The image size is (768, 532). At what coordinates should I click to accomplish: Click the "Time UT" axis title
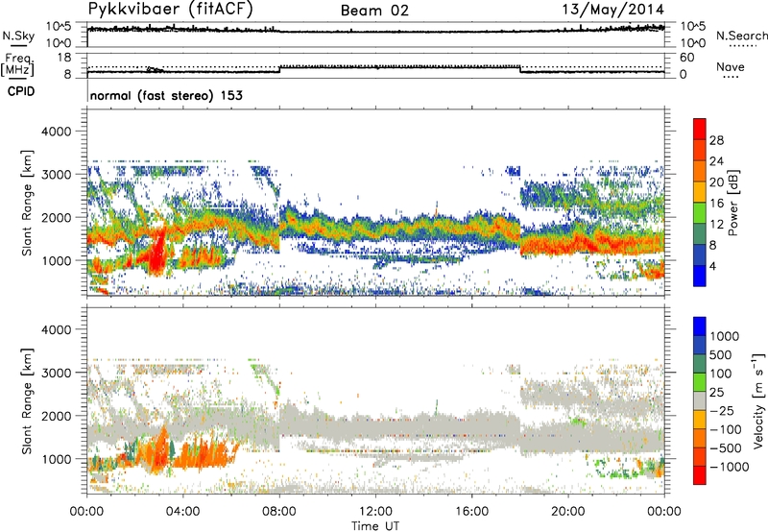[x=375, y=526]
